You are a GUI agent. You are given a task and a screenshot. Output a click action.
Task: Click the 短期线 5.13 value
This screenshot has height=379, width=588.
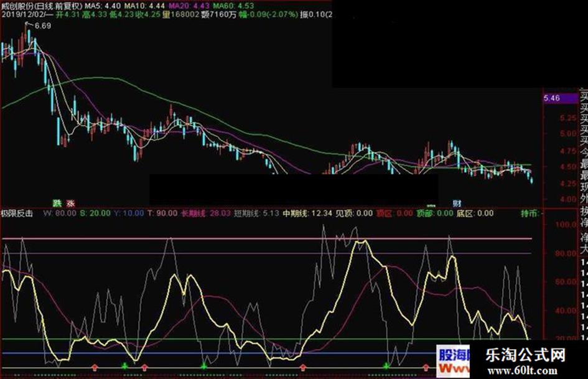(257, 213)
